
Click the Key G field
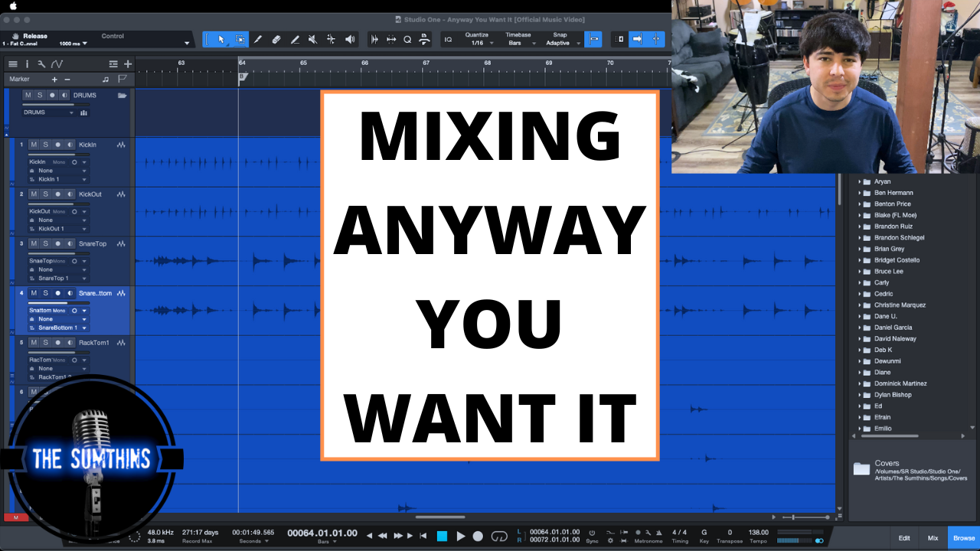(x=704, y=533)
